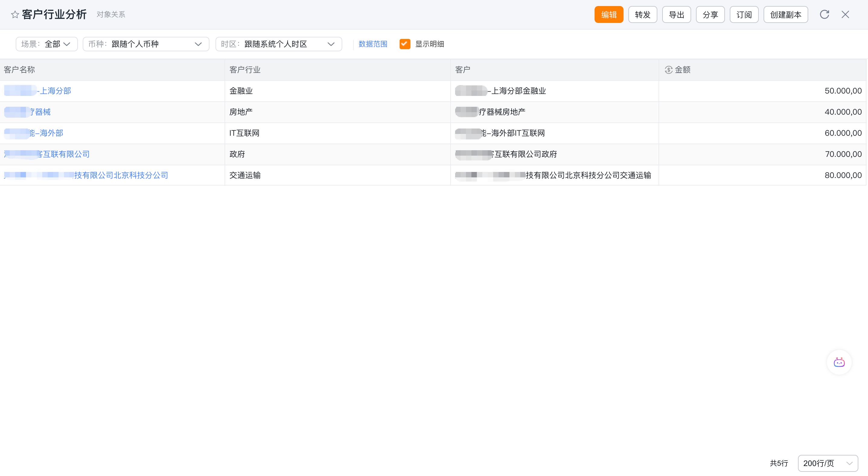This screenshot has width=868, height=476.
Task: Click the amount 40.000,00
Action: pos(843,112)
